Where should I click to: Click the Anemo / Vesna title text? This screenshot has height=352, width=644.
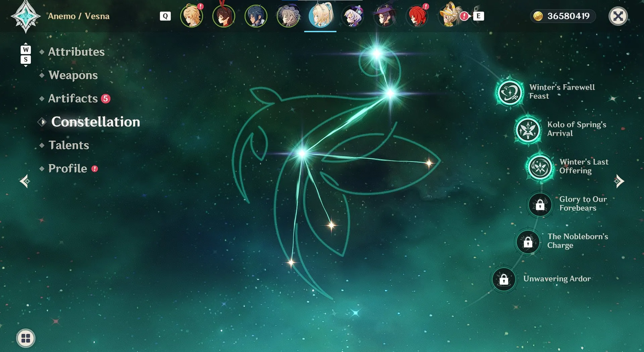pyautogui.click(x=78, y=16)
